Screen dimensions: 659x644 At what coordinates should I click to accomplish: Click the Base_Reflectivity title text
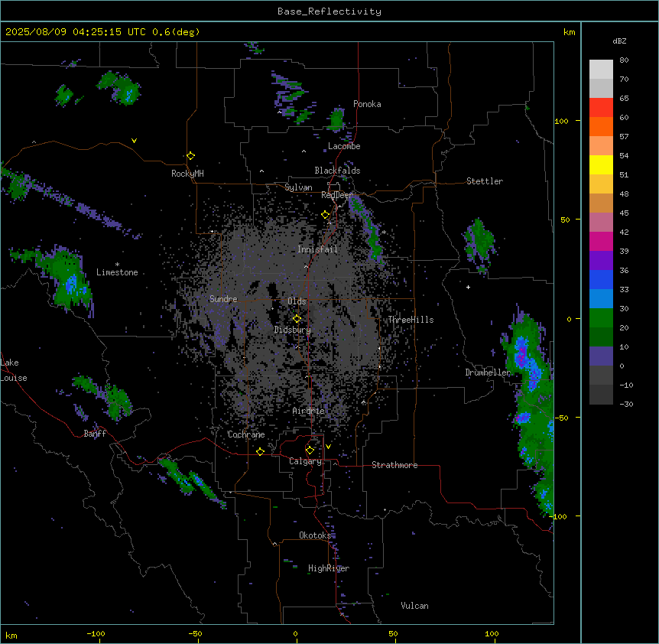(x=329, y=11)
